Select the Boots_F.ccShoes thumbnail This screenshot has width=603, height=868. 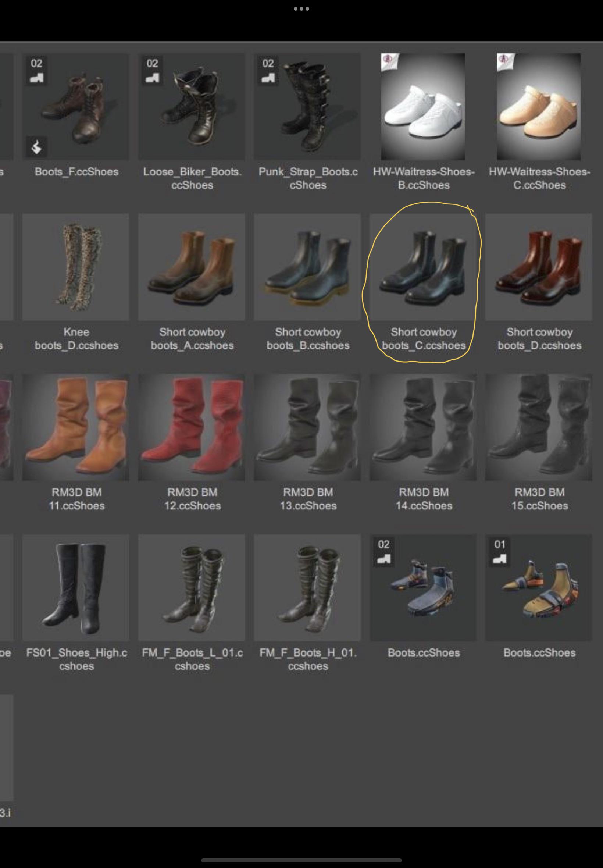point(76,107)
